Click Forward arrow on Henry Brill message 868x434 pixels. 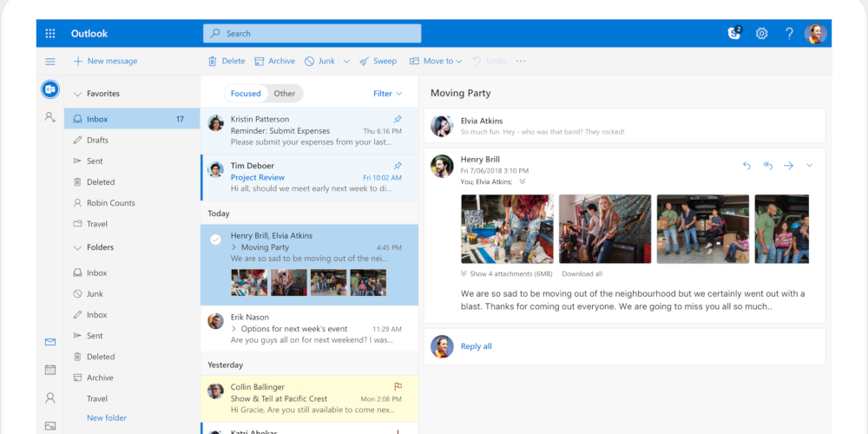[789, 165]
